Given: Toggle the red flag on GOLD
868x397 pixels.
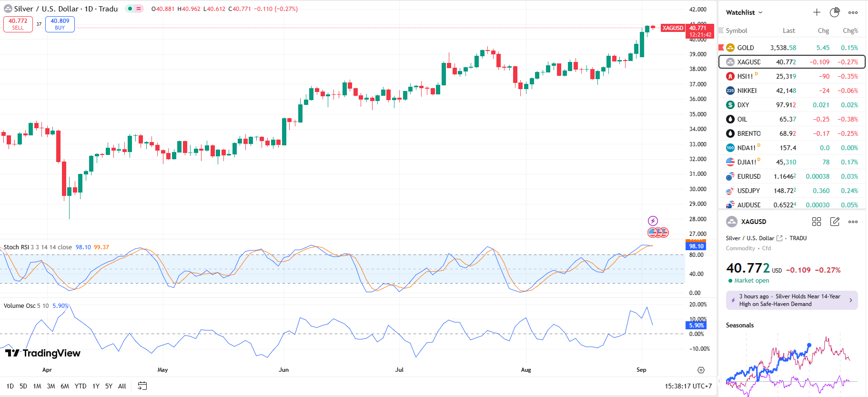Looking at the screenshot, I should click(721, 48).
